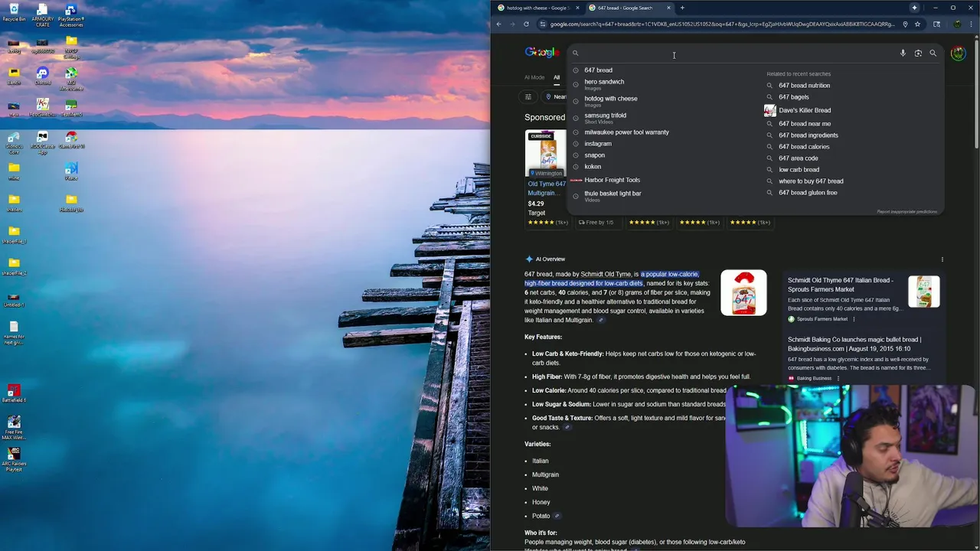980x551 pixels.
Task: Open PlayStation Accessories desktop shortcut
Action: click(71, 15)
